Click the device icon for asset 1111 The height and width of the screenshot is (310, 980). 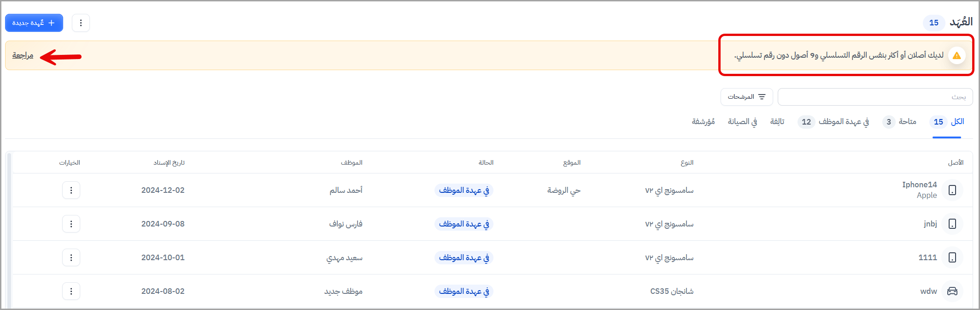click(952, 257)
